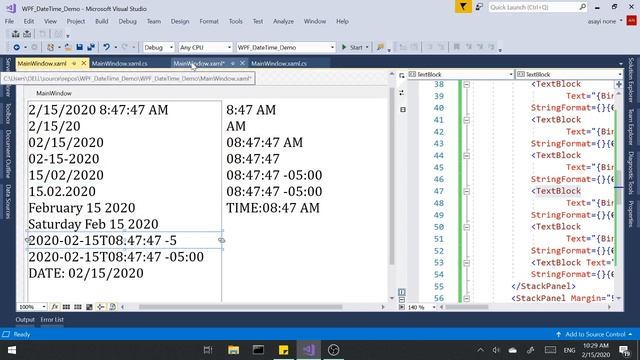The width and height of the screenshot is (640, 360).
Task: Switch to the highlighted yellow MainWindow.xaml tab
Action: coord(42,64)
